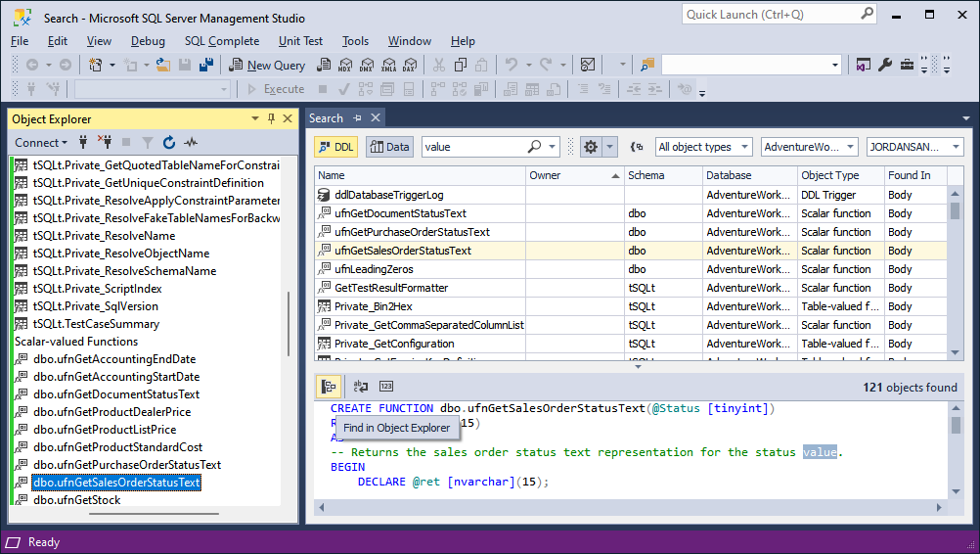The width and height of the screenshot is (980, 554).
Task: Click the search magnifier icon
Action: (x=534, y=147)
